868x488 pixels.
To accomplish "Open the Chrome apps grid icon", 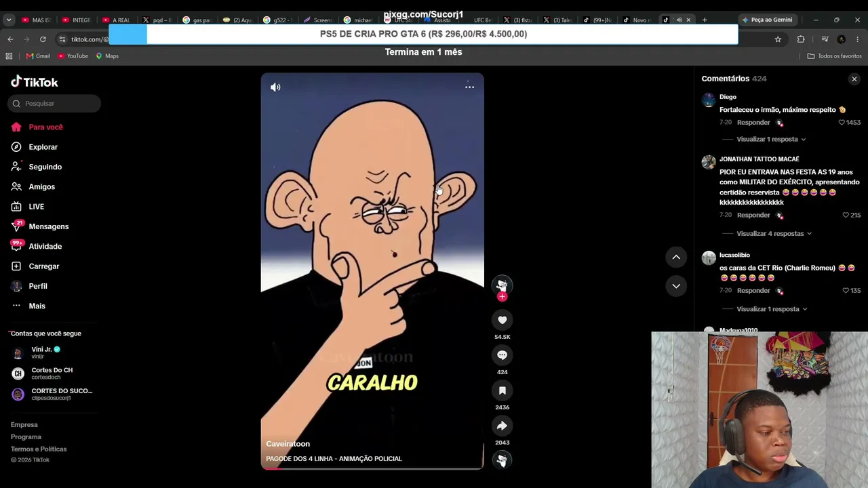I will [x=9, y=56].
